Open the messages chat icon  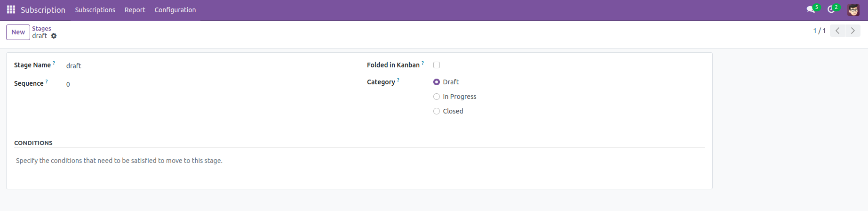[810, 9]
